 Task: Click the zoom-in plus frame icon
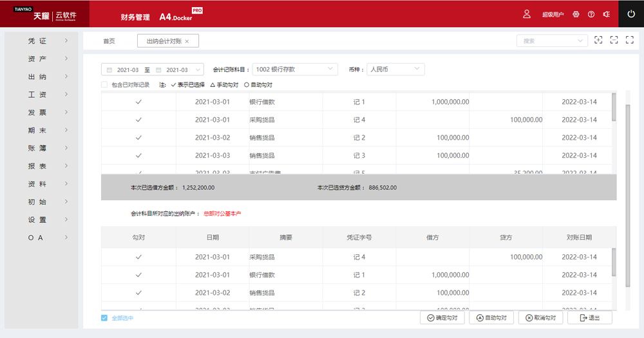tap(598, 40)
